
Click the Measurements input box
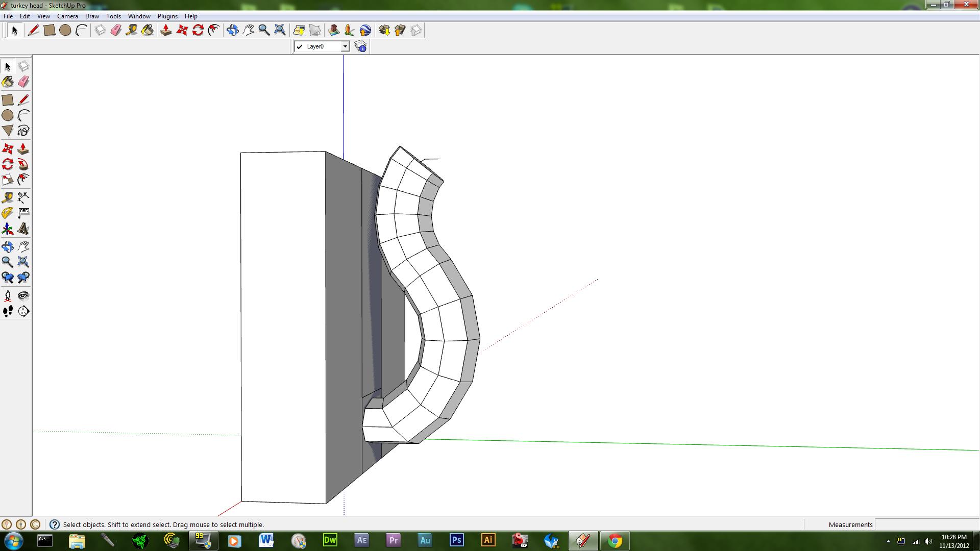tap(926, 524)
